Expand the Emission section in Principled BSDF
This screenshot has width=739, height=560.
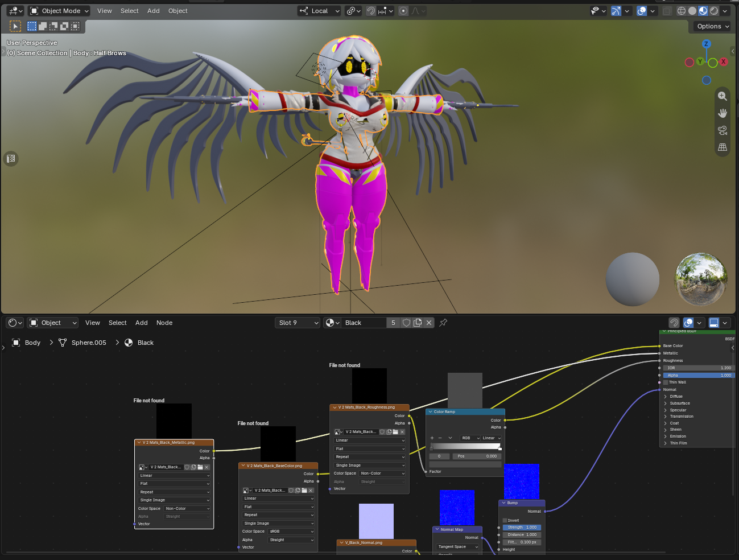click(676, 437)
